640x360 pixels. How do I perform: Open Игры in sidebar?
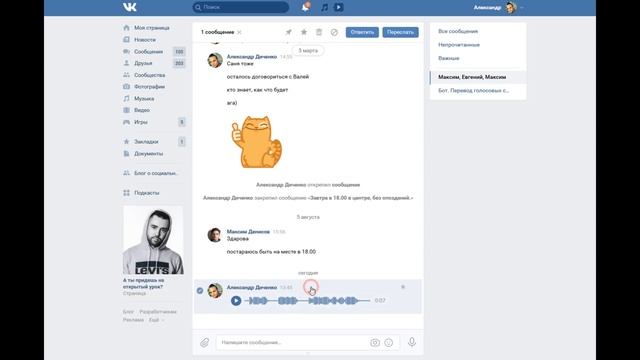click(x=140, y=122)
